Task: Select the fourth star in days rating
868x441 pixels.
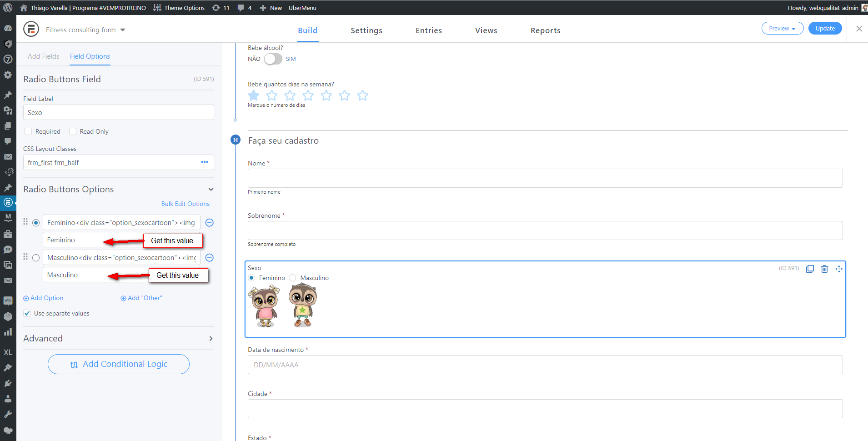Action: coord(308,95)
